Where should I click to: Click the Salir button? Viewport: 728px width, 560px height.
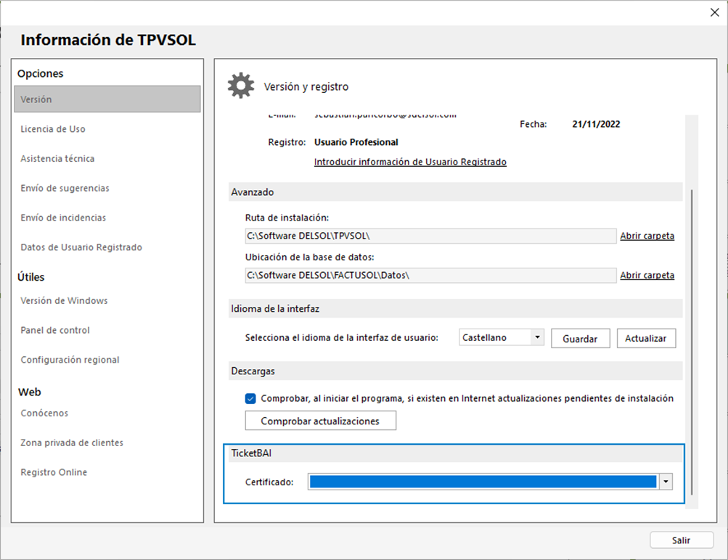click(681, 540)
